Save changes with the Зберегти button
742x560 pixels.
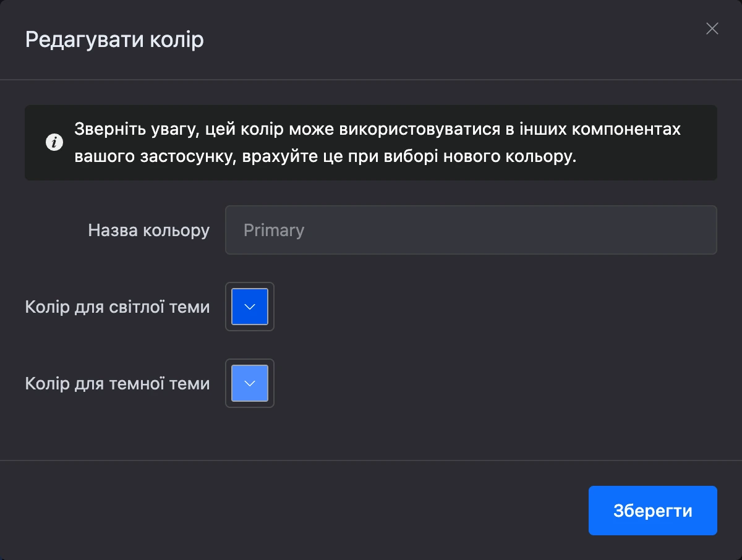click(653, 511)
